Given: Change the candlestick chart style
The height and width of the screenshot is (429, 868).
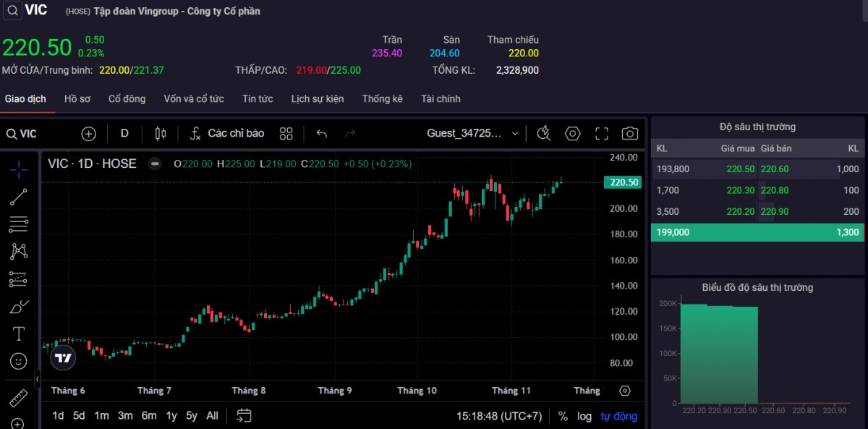Looking at the screenshot, I should [x=161, y=134].
